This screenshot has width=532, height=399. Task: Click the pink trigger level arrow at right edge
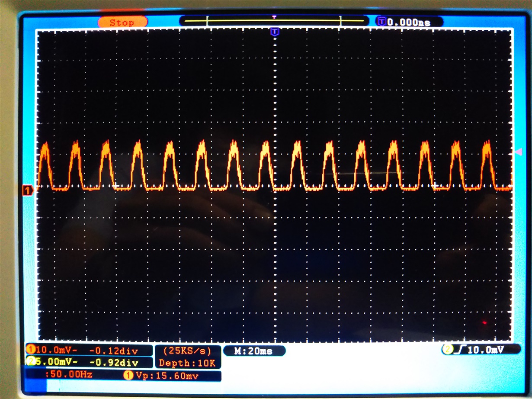point(518,151)
